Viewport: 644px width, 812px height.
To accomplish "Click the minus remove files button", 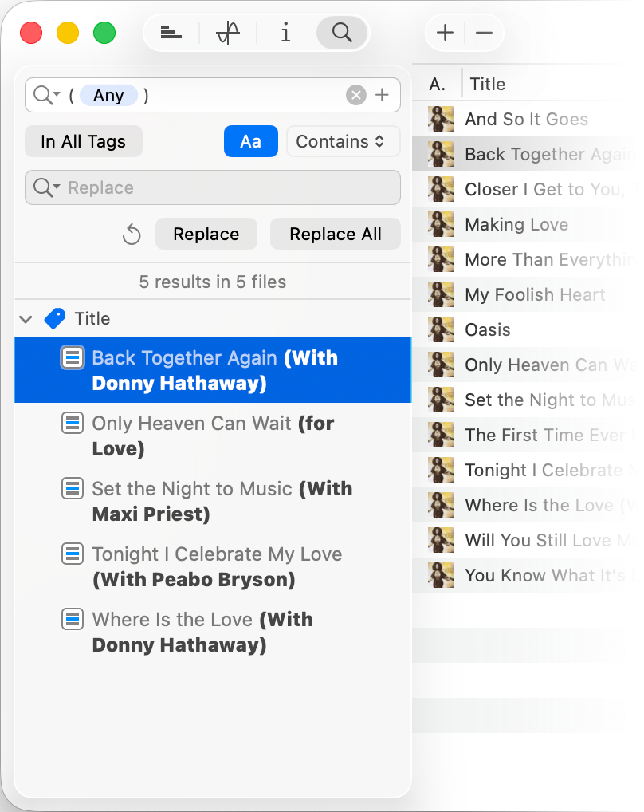I will [484, 33].
